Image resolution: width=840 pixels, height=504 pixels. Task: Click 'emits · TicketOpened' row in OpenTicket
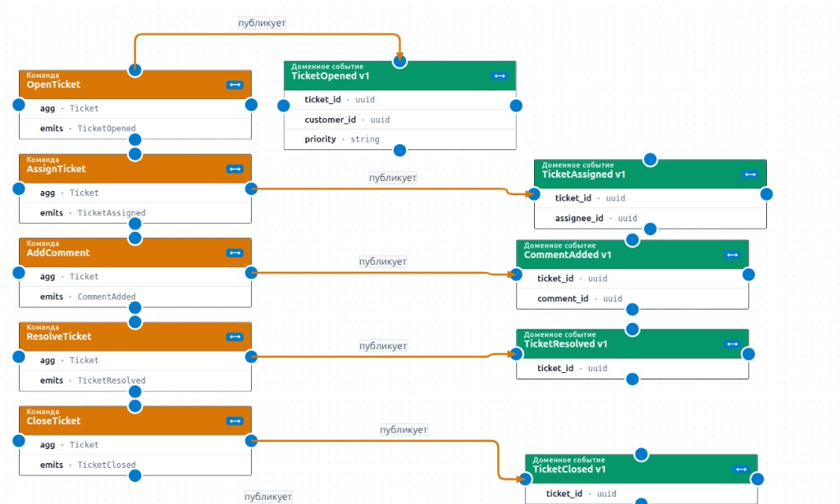[x=135, y=129]
